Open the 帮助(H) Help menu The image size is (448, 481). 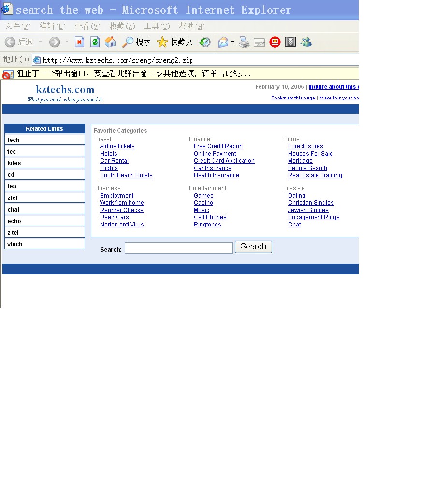[x=192, y=27]
